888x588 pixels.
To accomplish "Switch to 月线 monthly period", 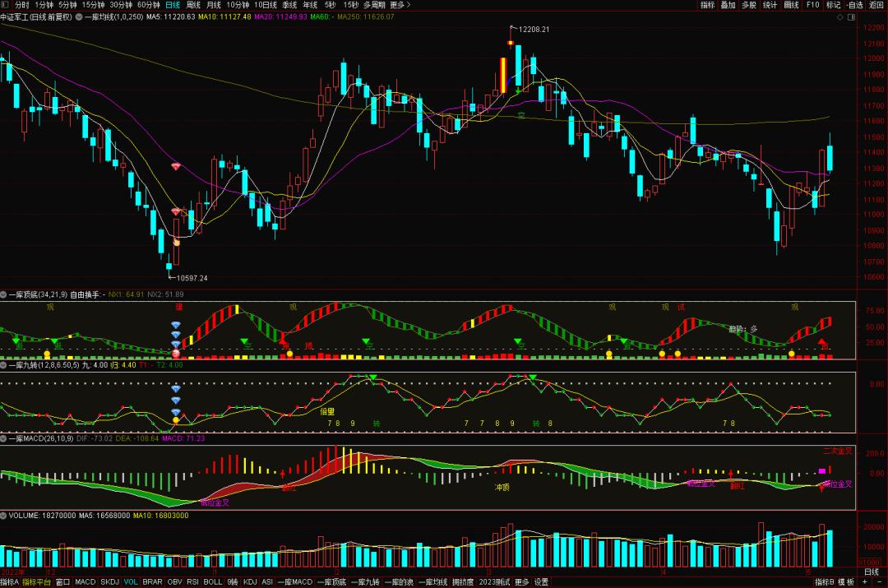I will [x=214, y=5].
